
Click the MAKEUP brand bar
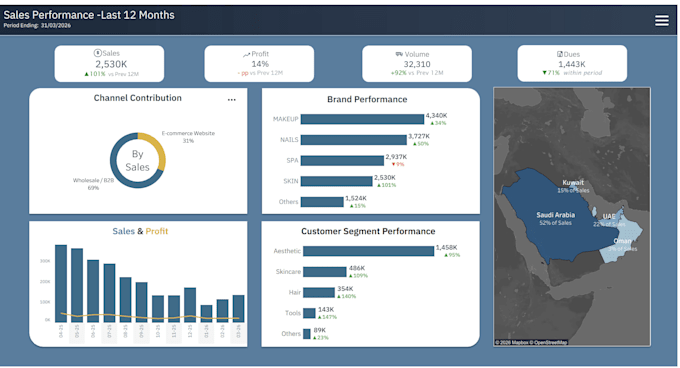pyautogui.click(x=362, y=119)
